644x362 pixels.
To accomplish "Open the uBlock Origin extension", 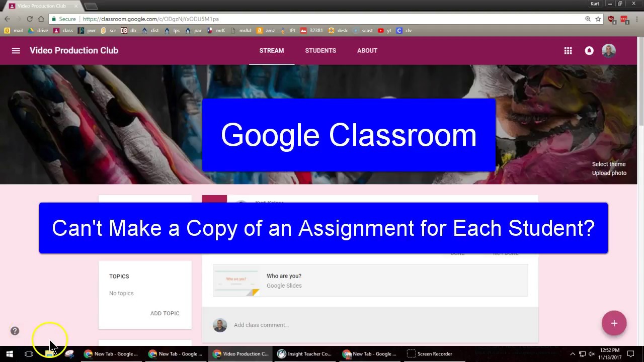I will (611, 19).
